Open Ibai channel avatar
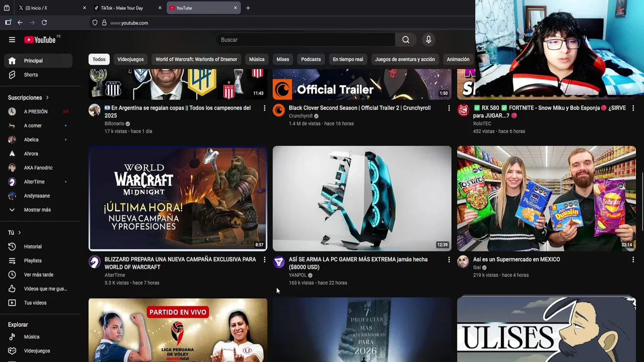Viewport: 644px width, 362px height. pos(463,261)
